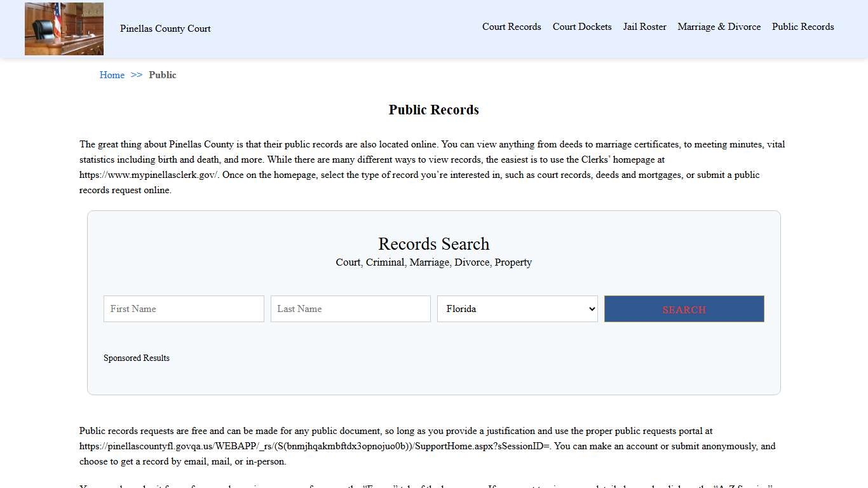Navigate to Marriage & Divorce records
868x488 pixels.
[x=719, y=27]
